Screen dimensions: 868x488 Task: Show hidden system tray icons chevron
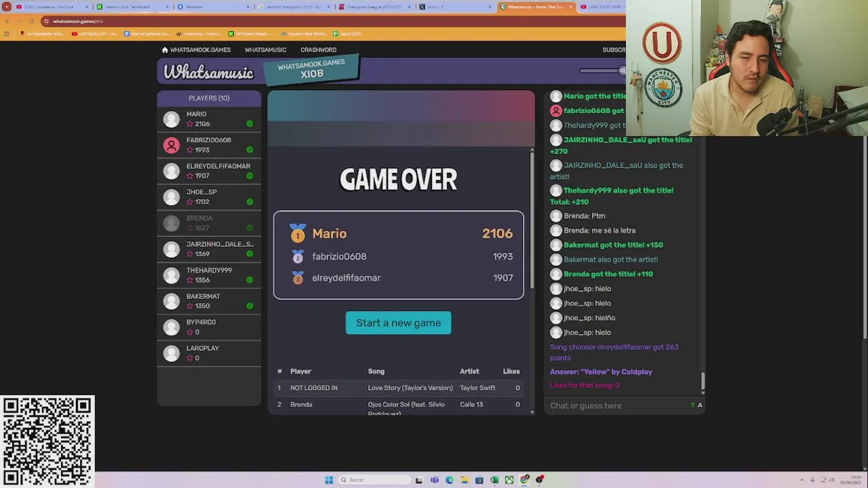802,480
